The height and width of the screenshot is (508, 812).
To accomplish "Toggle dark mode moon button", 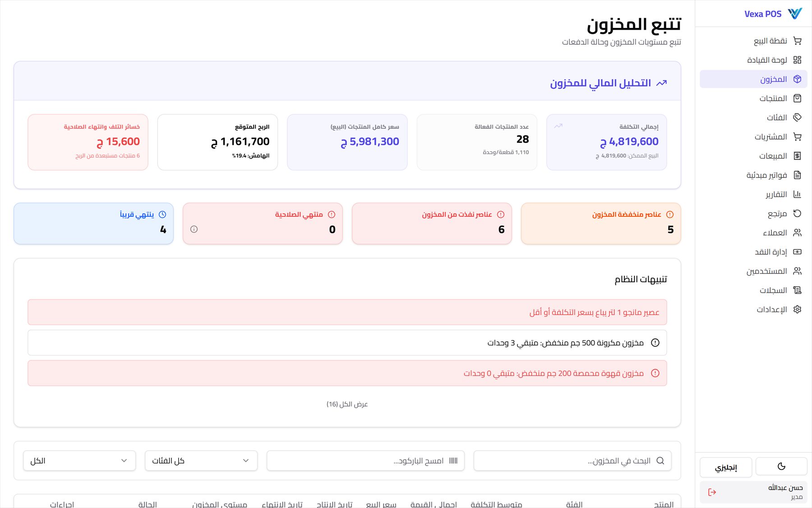I will pos(781,466).
